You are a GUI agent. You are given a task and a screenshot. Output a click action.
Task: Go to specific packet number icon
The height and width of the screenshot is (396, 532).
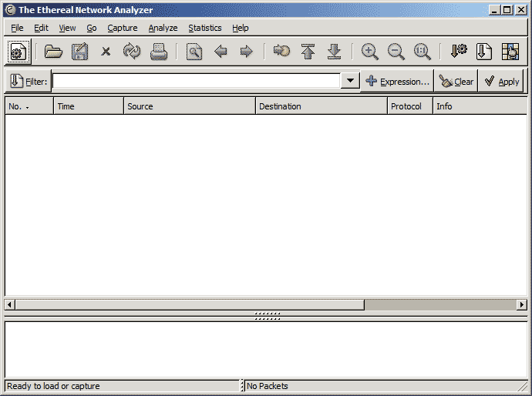(281, 51)
